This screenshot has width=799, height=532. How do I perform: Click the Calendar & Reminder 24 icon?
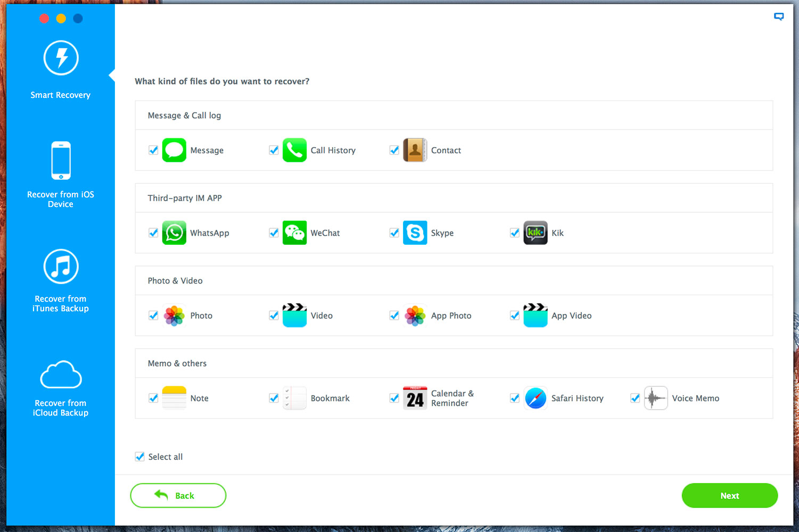(415, 398)
